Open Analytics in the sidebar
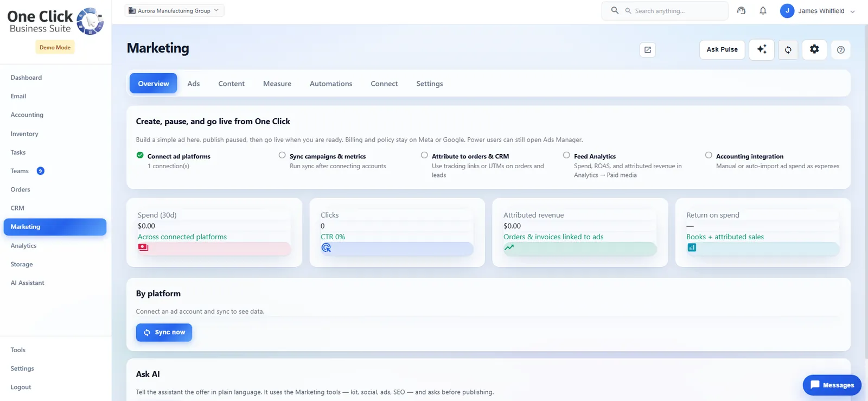The width and height of the screenshot is (868, 401). point(23,246)
